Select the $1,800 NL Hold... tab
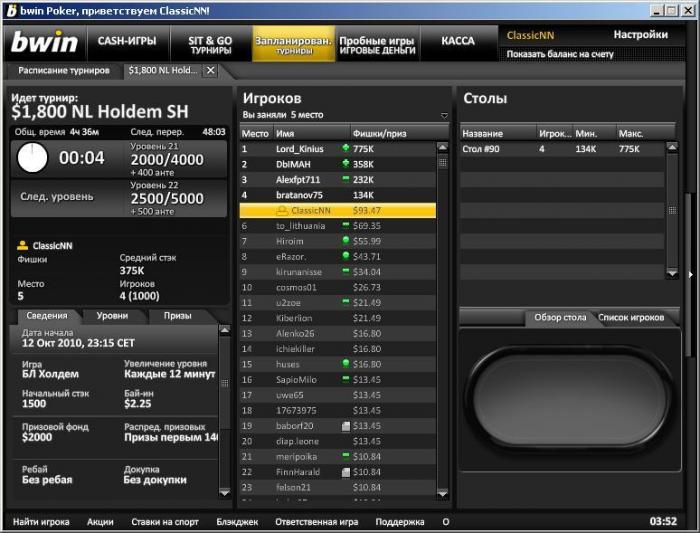Image resolution: width=700 pixels, height=533 pixels. pyautogui.click(x=162, y=70)
